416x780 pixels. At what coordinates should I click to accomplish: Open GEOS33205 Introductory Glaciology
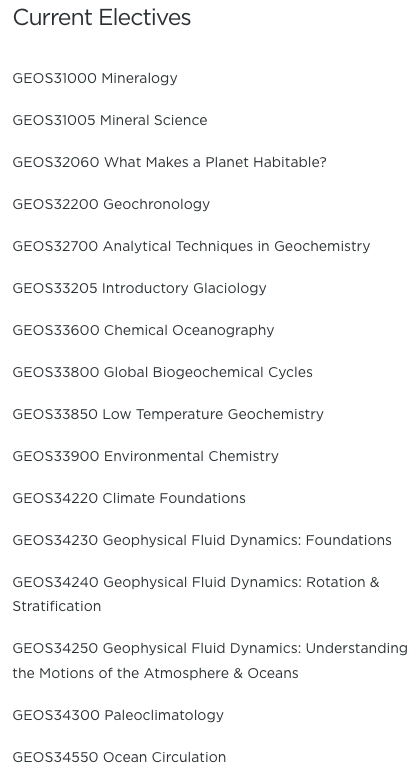click(x=140, y=289)
